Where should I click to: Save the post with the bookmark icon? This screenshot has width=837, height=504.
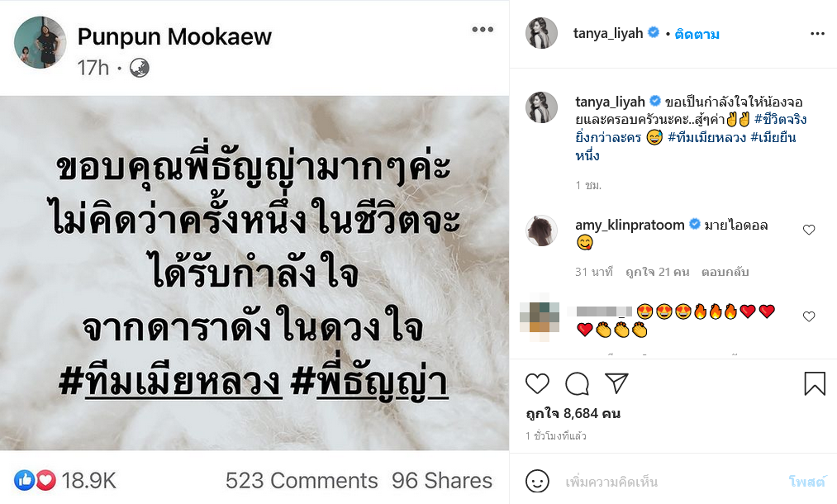[815, 383]
